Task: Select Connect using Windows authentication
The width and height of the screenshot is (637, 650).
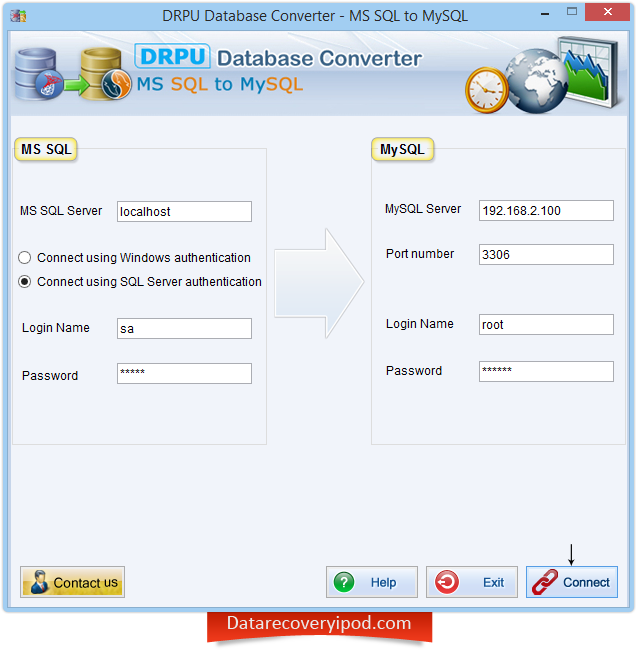Action: point(135,257)
